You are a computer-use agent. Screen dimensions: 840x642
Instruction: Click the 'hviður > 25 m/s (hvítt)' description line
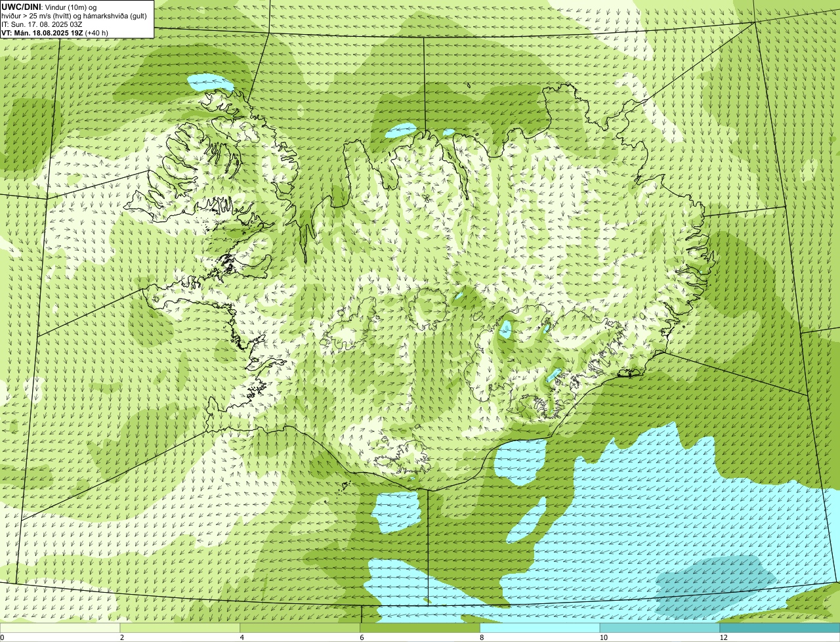click(73, 15)
